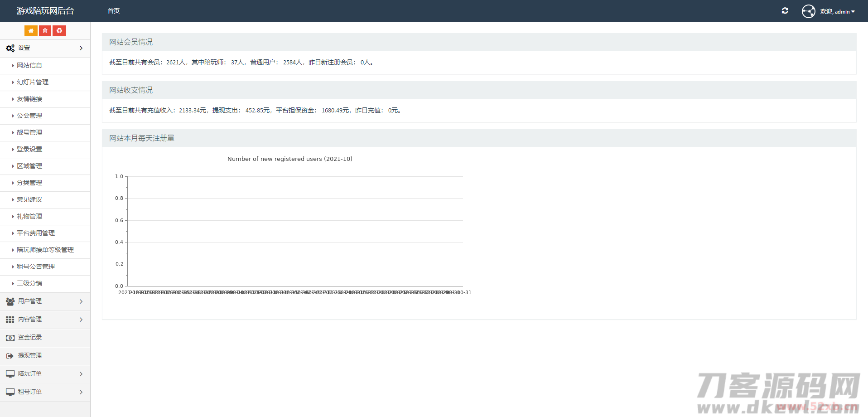The image size is (868, 417).
Task: Click the orange home icon button
Action: pos(31,31)
